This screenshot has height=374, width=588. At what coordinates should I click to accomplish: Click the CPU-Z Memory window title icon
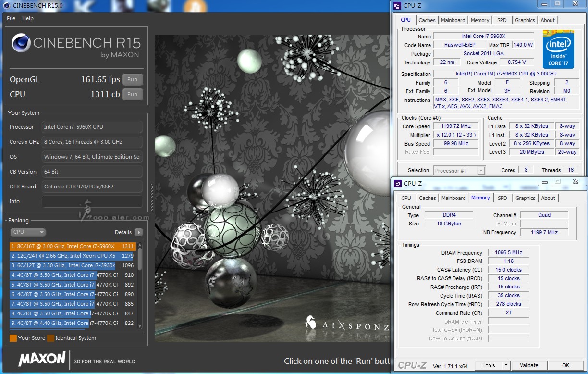click(x=397, y=183)
